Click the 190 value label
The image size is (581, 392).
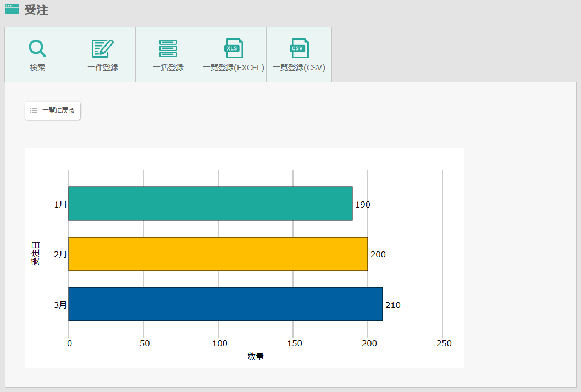coord(363,205)
